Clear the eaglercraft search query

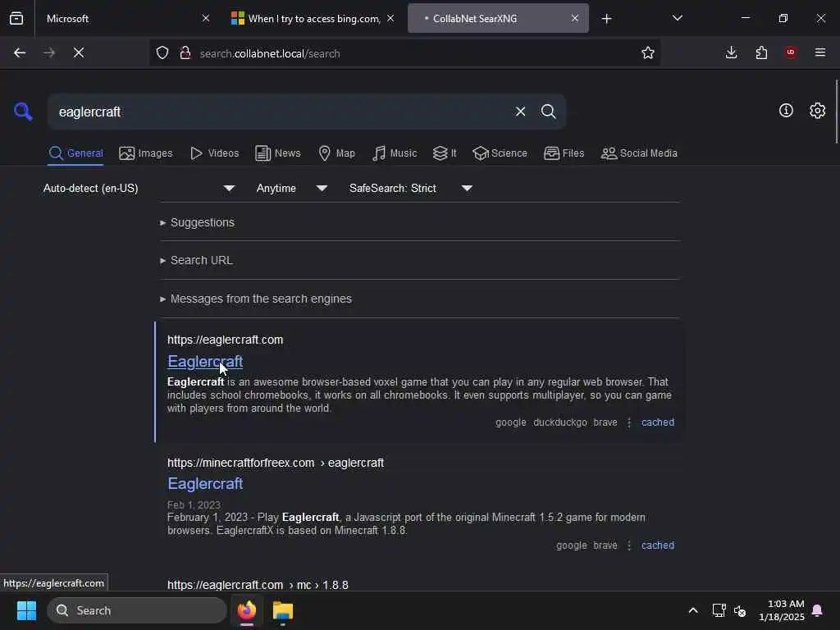[520, 112]
